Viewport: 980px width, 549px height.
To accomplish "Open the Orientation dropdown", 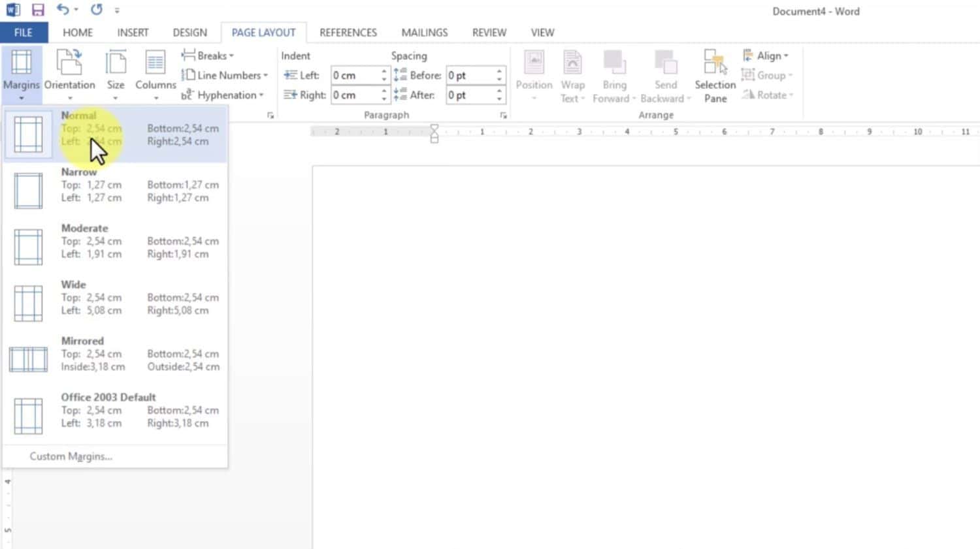I will click(69, 74).
